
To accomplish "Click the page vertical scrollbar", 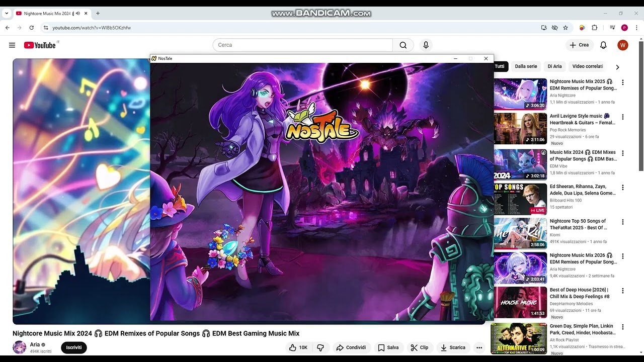I will 641,106.
